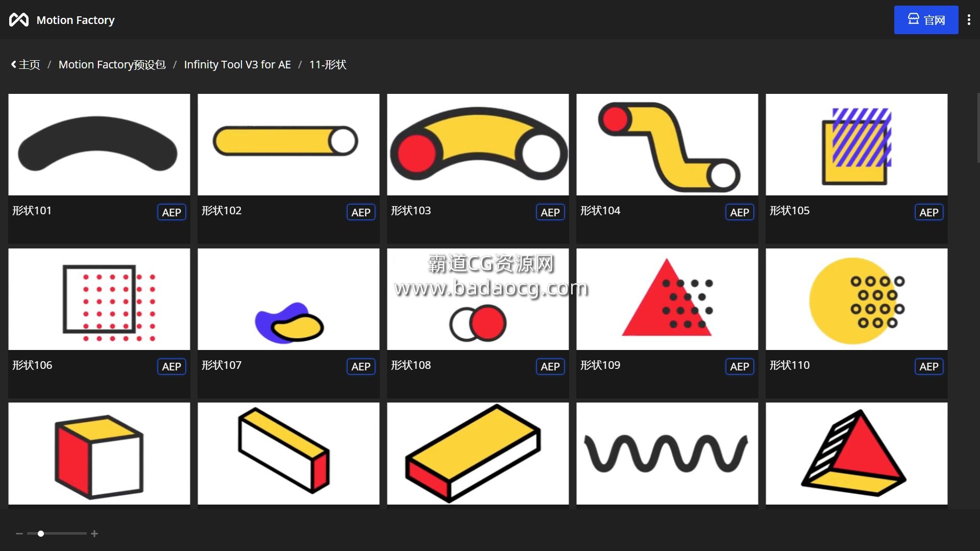This screenshot has height=551, width=980.
Task: Open the three-dot options menu
Action: [x=969, y=20]
